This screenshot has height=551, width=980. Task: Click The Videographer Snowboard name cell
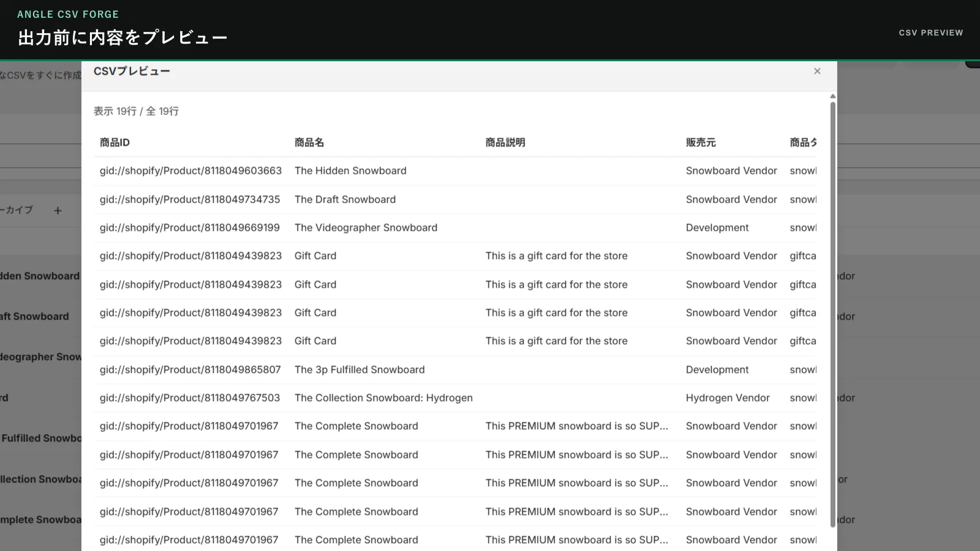coord(366,228)
